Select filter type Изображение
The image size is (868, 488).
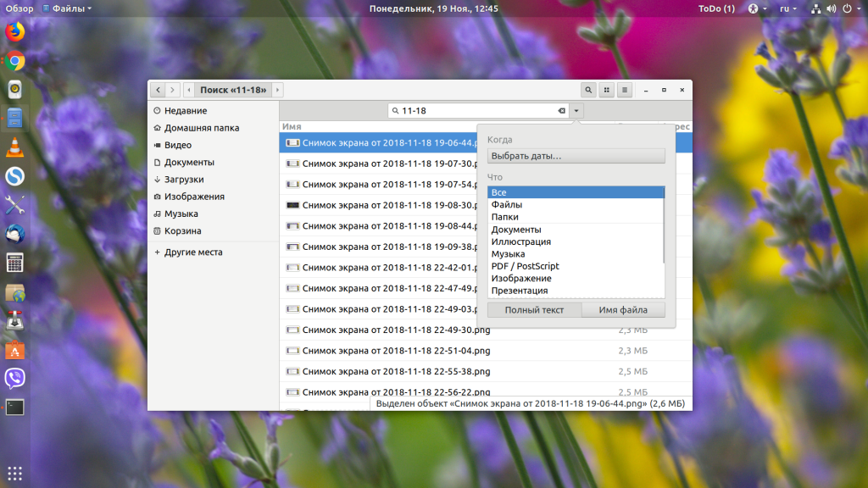click(x=576, y=278)
